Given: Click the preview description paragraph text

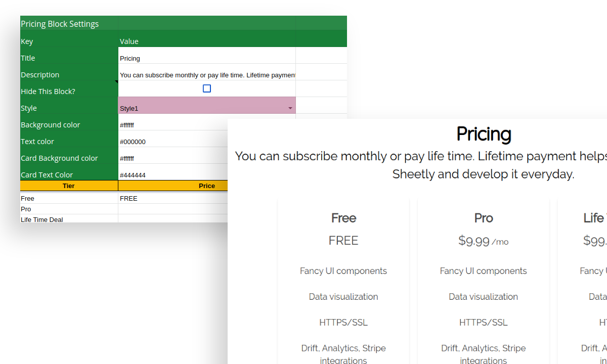Looking at the screenshot, I should pyautogui.click(x=421, y=165).
